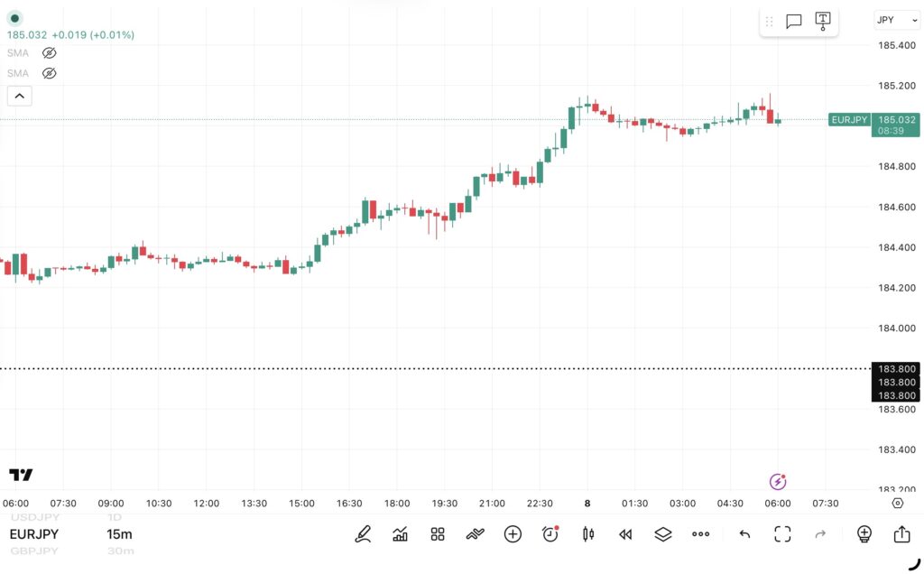Open the chart type selector icon
Image resolution: width=924 pixels, height=574 pixels.
pos(400,533)
